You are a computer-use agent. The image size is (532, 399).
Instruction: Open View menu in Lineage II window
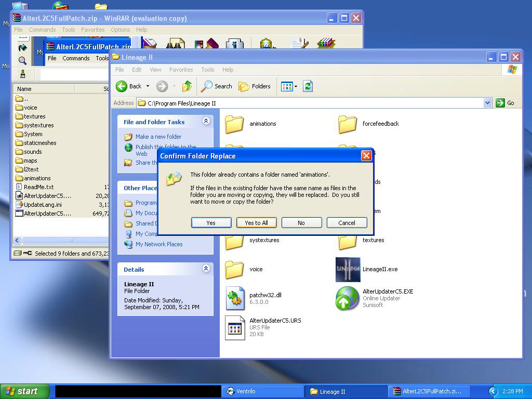[155, 70]
